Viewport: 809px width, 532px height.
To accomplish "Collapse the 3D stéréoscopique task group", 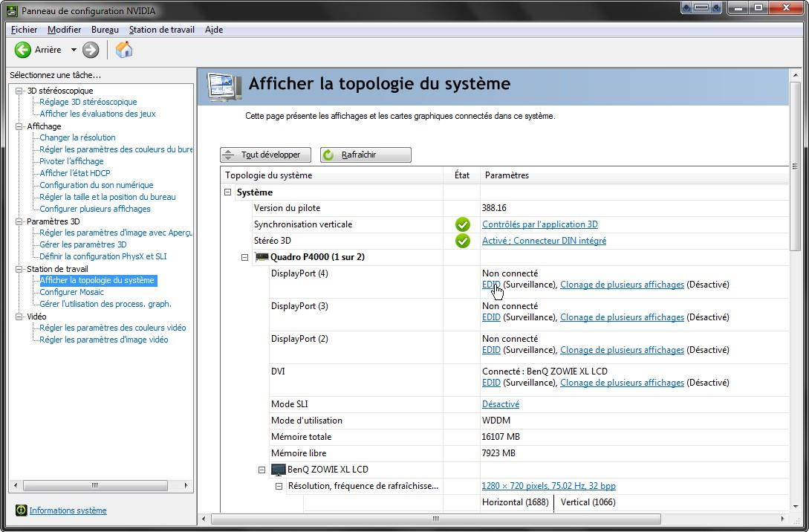I will tap(19, 91).
